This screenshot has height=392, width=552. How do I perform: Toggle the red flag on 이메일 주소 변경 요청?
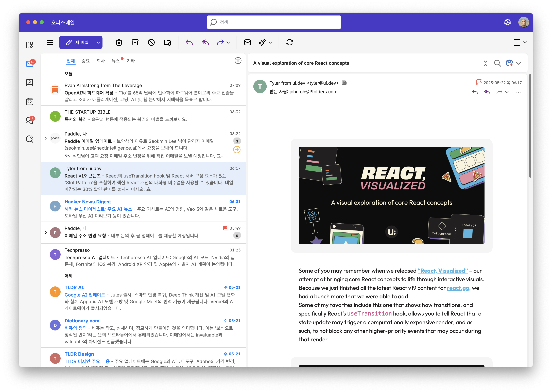point(225,228)
